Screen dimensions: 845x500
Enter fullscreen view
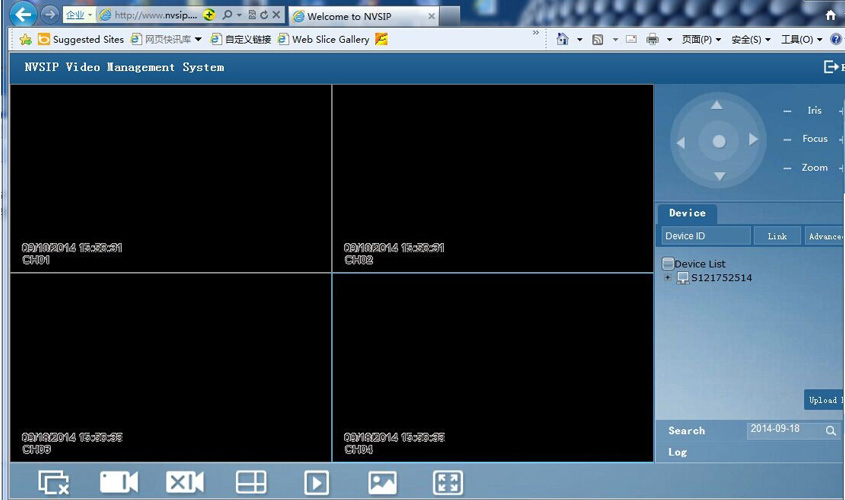click(447, 483)
